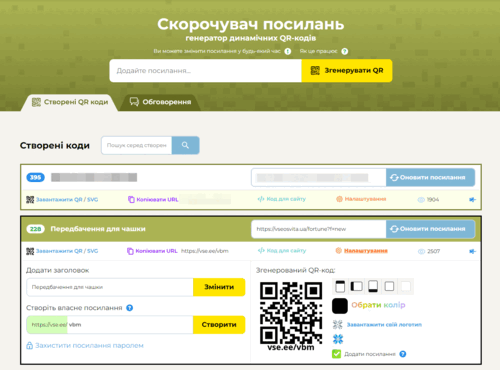Image resolution: width=500 pixels, height=370 pixels.
Task: Select the blank no-frame QR style
Action: click(x=406, y=286)
